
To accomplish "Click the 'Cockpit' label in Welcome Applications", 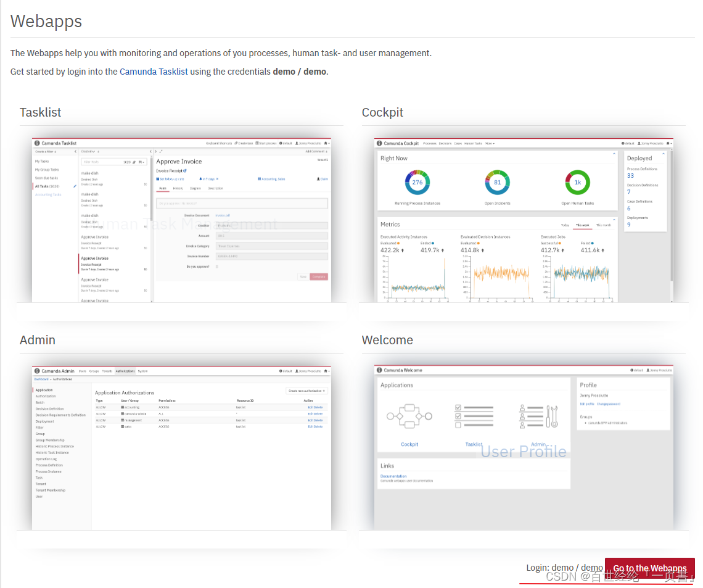I will point(409,444).
